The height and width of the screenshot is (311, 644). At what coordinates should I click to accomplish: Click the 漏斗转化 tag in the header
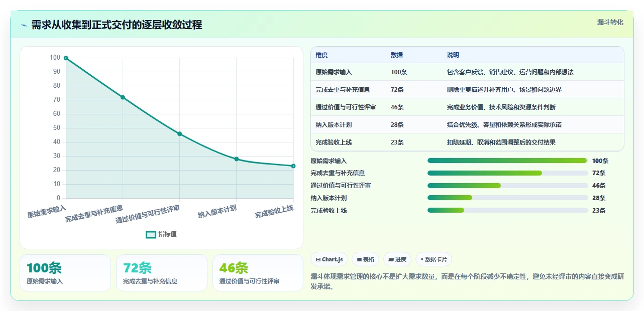point(610,22)
